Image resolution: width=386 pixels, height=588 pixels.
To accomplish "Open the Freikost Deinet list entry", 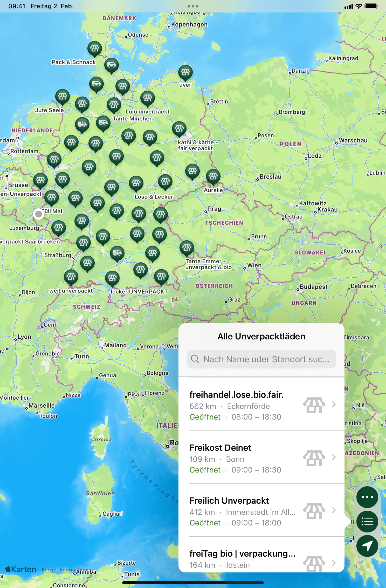I will [244, 458].
